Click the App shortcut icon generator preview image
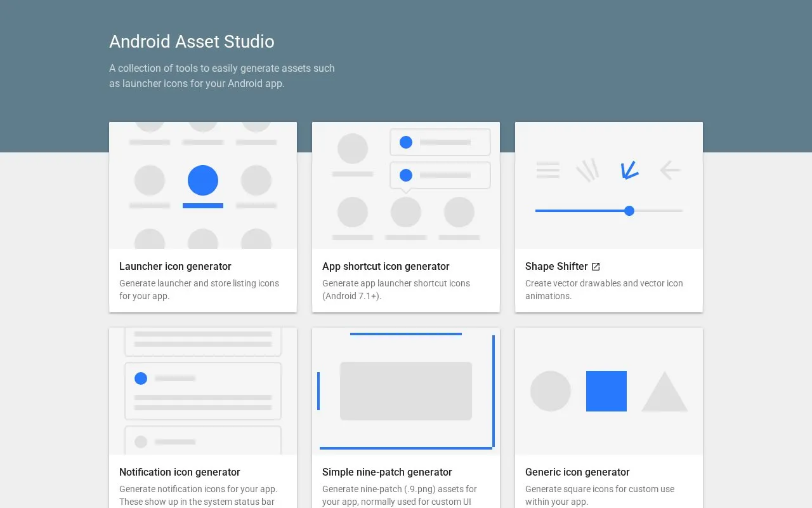The height and width of the screenshot is (508, 812). tap(406, 185)
